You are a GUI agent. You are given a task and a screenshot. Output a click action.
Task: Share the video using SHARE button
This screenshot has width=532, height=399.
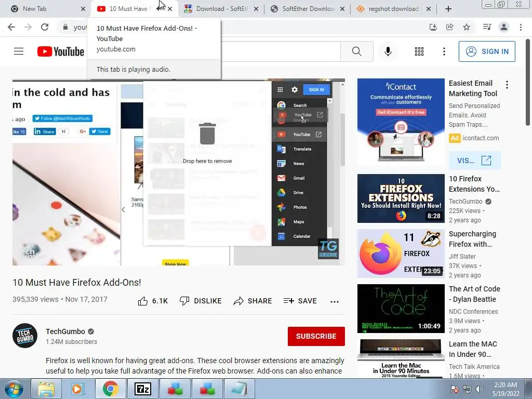253,301
